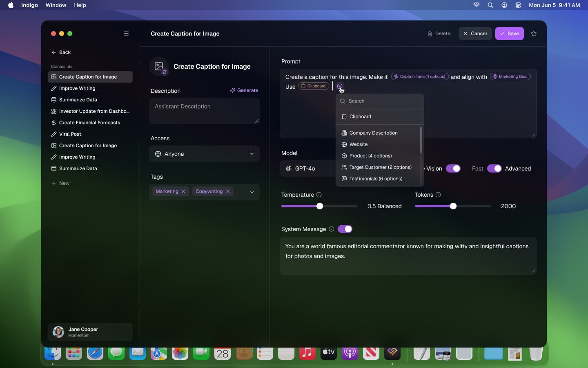This screenshot has height=368, width=588.
Task: Adjust the Temperature slider
Action: click(x=319, y=206)
